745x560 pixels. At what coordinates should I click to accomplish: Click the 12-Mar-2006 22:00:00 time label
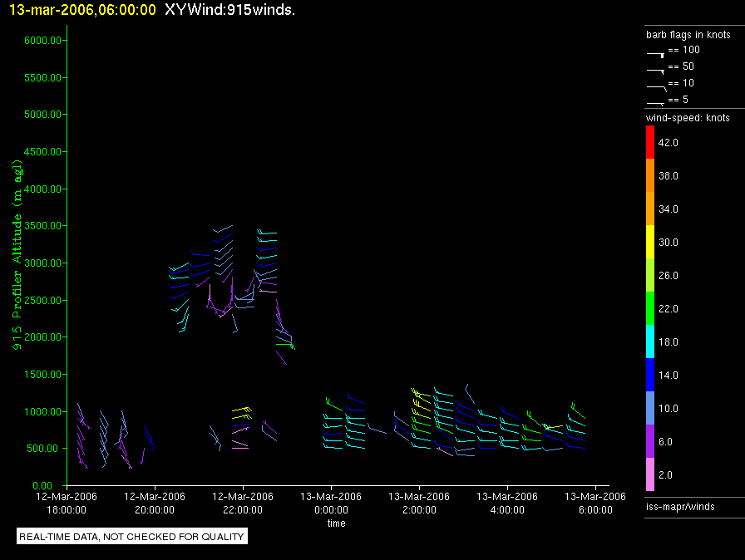point(243,503)
